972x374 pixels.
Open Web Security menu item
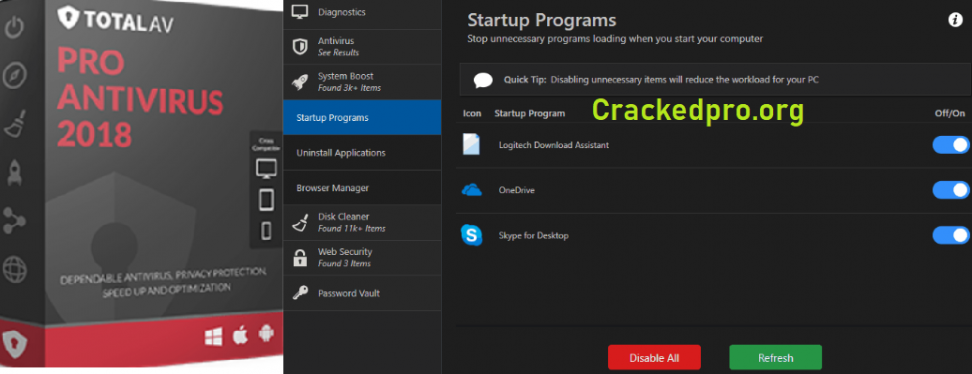point(362,257)
